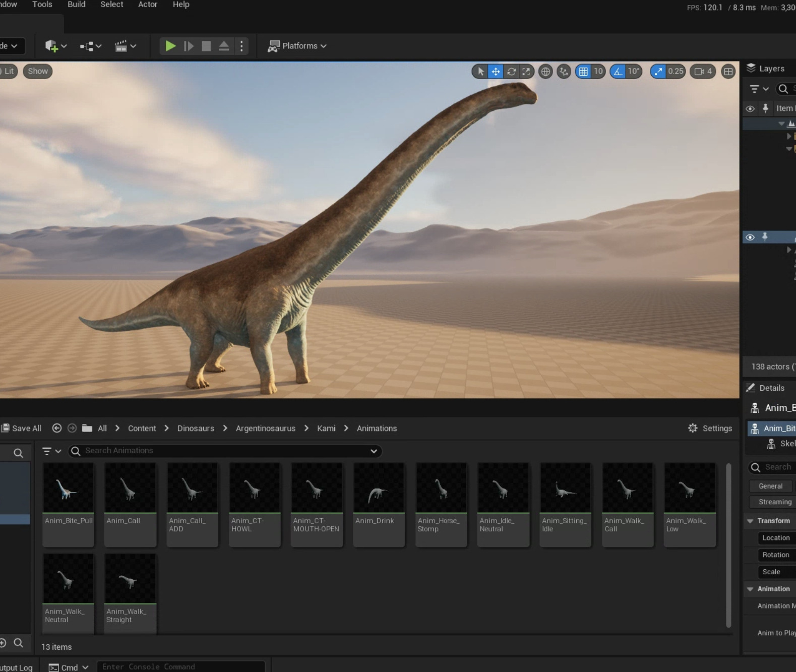796x672 pixels.
Task: Collapse the Transform section
Action: pyautogui.click(x=750, y=521)
